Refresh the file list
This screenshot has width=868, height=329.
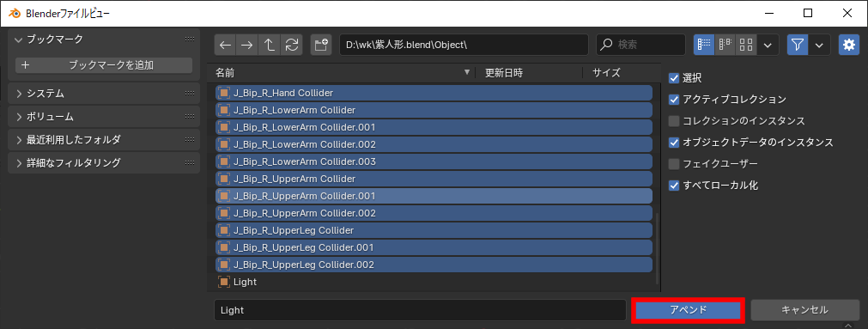(292, 46)
